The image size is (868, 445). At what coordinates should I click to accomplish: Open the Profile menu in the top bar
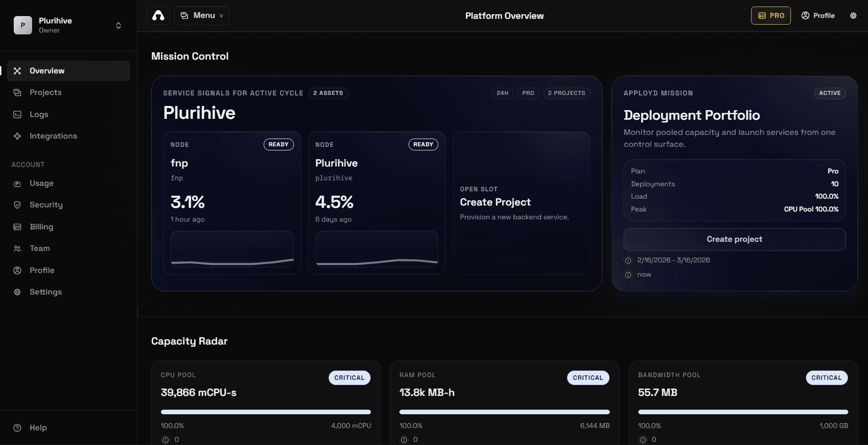[818, 15]
